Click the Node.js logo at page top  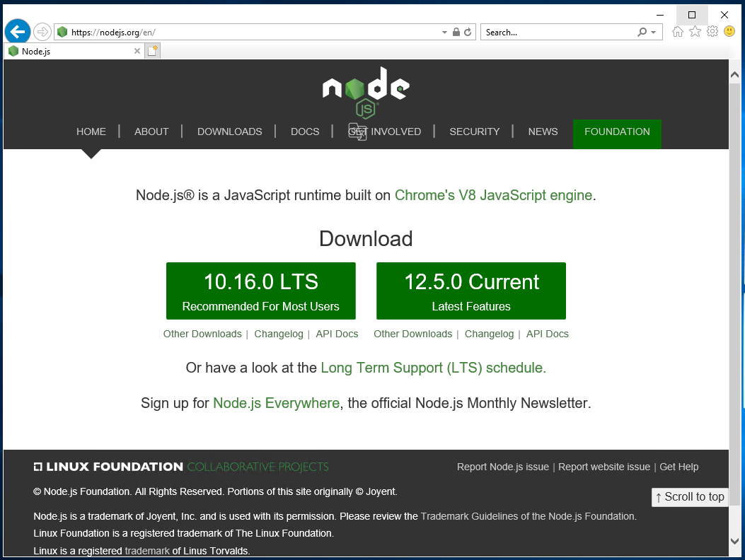[x=366, y=92]
